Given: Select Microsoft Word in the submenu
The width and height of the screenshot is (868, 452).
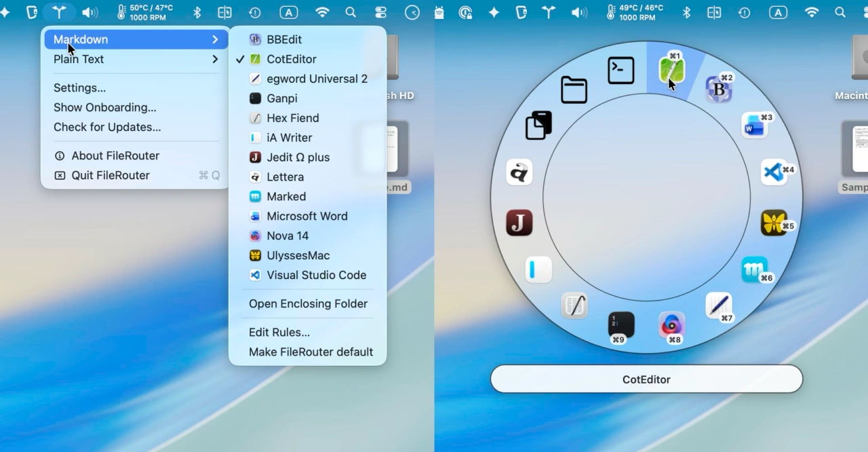Looking at the screenshot, I should click(308, 216).
